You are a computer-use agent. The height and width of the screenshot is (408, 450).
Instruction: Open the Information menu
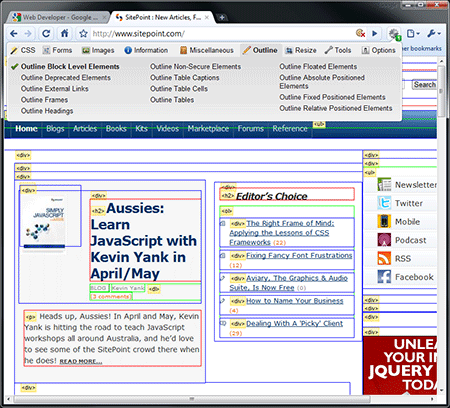coord(146,50)
